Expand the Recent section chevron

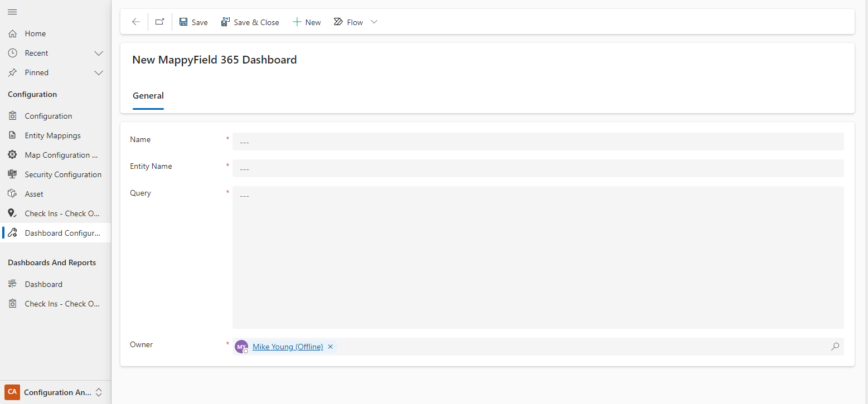click(99, 53)
